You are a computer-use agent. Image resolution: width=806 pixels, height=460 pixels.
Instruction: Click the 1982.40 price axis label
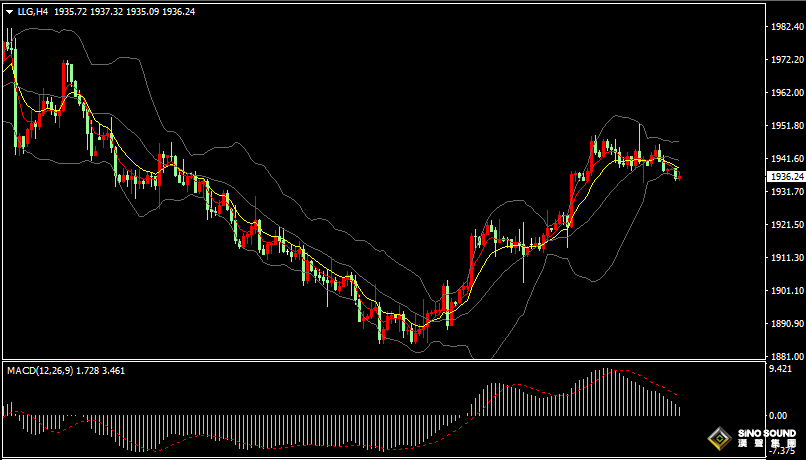(782, 28)
